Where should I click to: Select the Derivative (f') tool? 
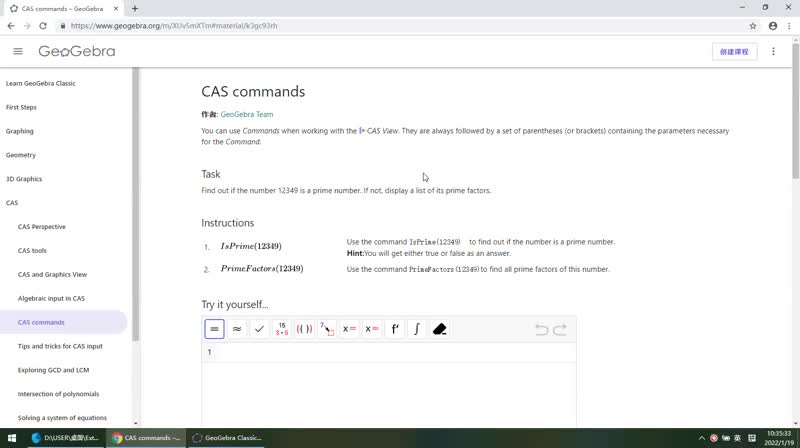tap(394, 329)
